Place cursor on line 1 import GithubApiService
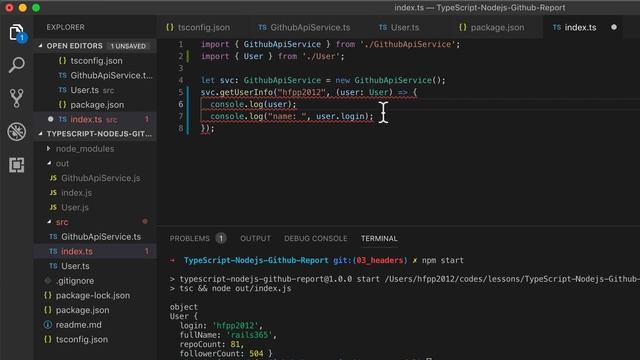The image size is (640, 360). (x=330, y=44)
